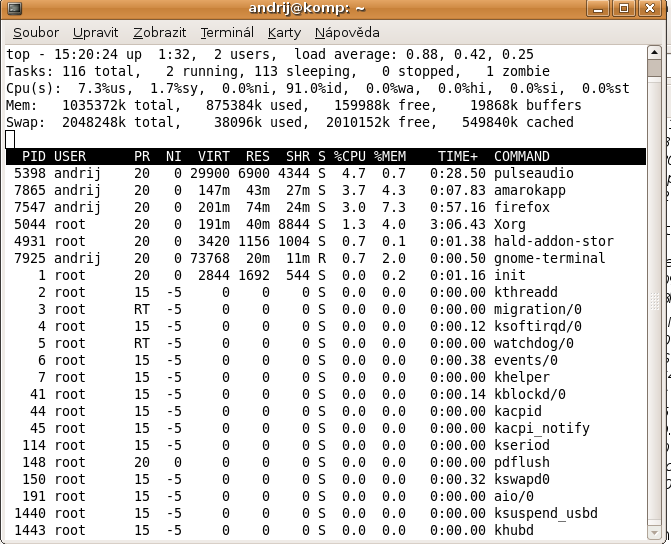Image resolution: width=671 pixels, height=544 pixels.
Task: Open the Nápověda menu
Action: point(347,33)
